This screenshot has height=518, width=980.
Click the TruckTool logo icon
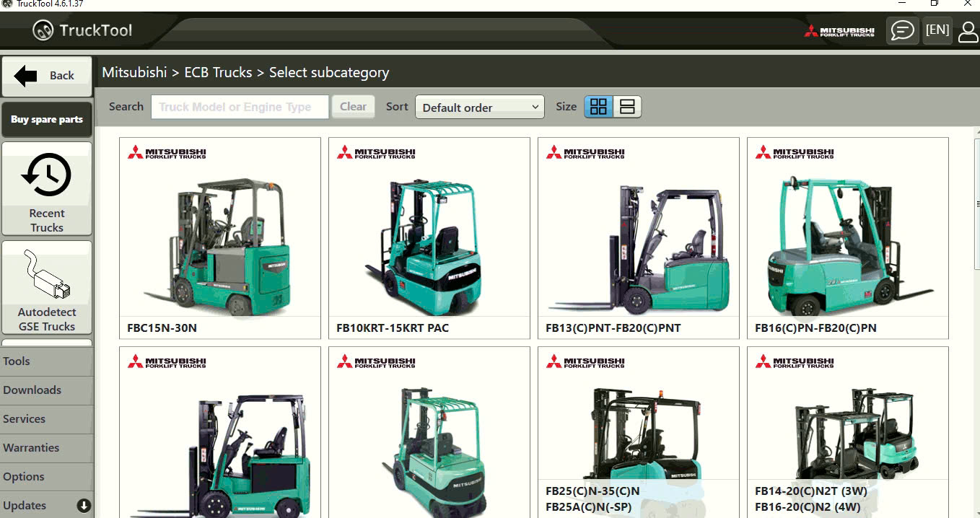[43, 30]
